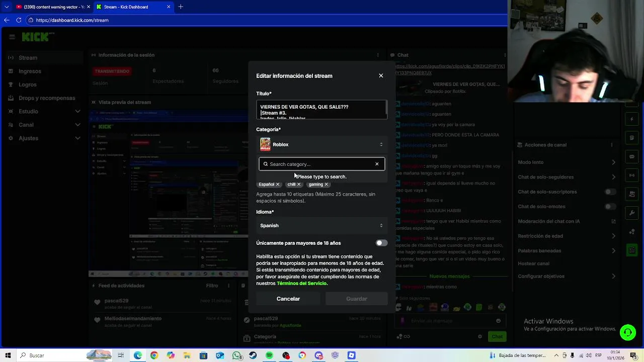Screen dimensions: 644x362
Task: Reload the Kick dashboard page
Action: point(19,20)
